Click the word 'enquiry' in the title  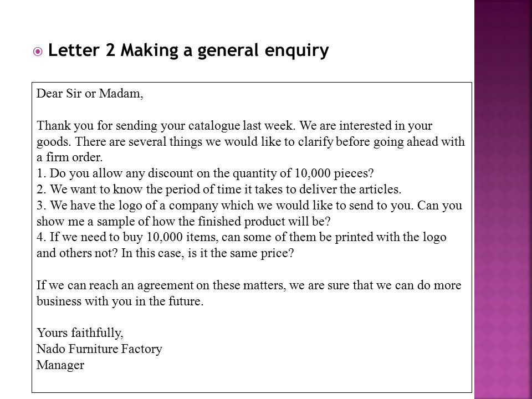(296, 51)
